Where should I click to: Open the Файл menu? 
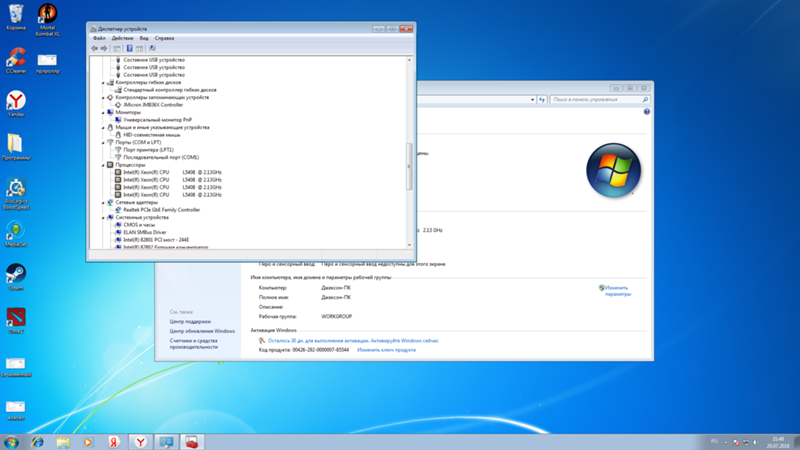point(99,38)
